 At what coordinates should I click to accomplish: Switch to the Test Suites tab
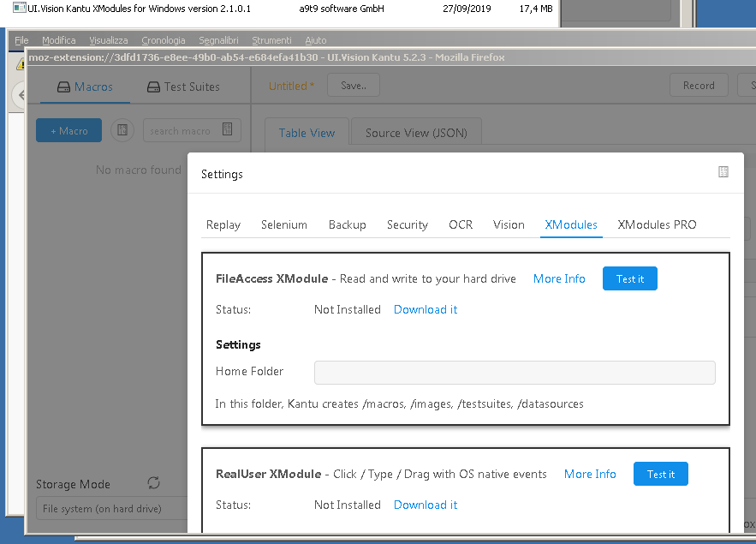click(183, 87)
